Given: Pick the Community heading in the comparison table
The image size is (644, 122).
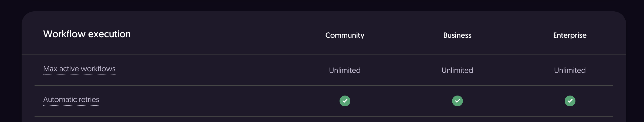Looking at the screenshot, I should [345, 35].
